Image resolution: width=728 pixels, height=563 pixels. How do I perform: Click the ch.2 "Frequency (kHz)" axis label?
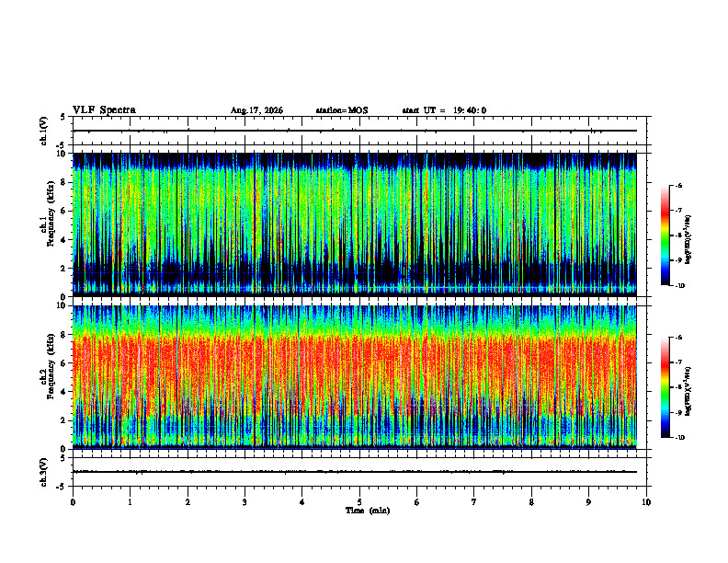[x=51, y=366]
